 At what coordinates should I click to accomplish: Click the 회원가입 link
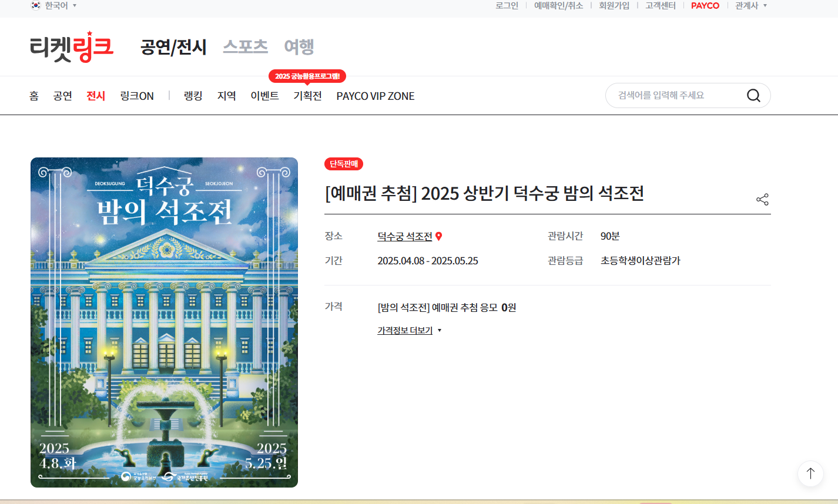[614, 5]
